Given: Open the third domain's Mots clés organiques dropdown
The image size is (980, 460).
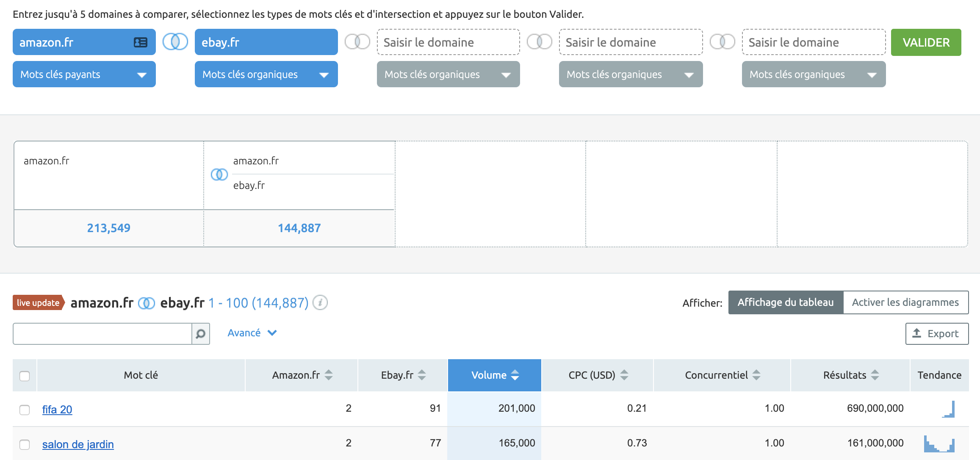Looking at the screenshot, I should tap(448, 74).
